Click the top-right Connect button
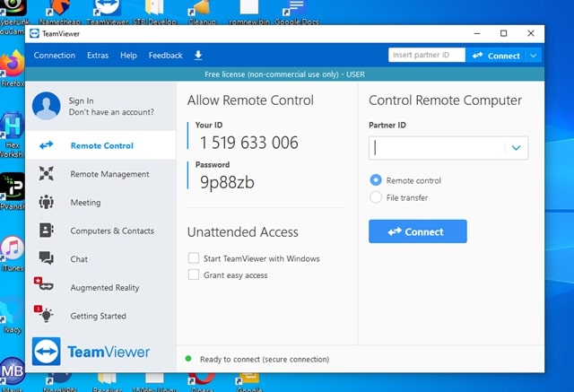Viewport: 574px width, 392px height. [x=496, y=56]
